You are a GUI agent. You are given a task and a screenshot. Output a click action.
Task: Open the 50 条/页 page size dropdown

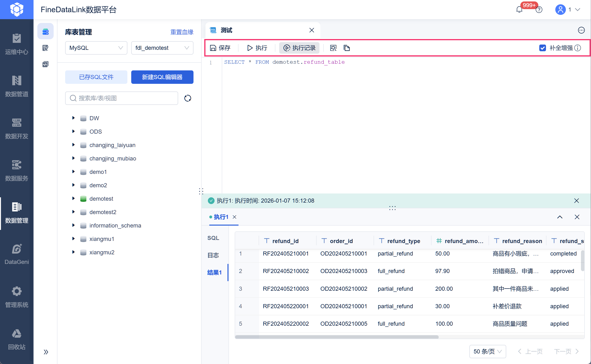click(x=487, y=351)
